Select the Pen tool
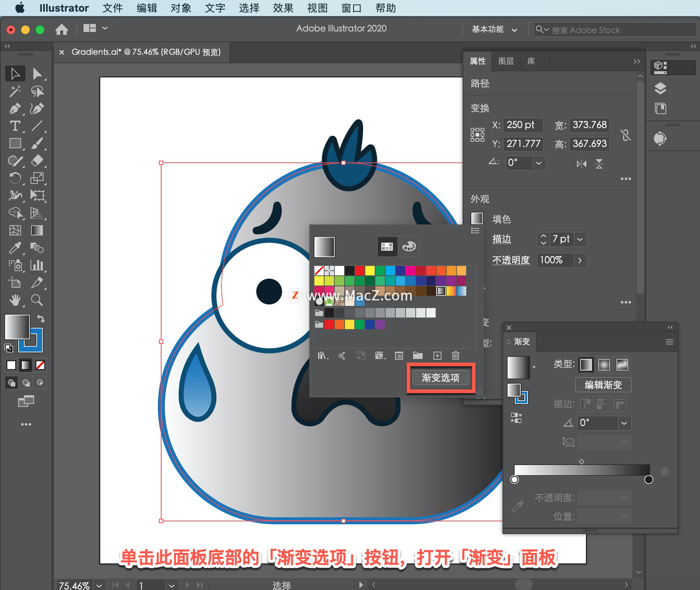 click(15, 108)
